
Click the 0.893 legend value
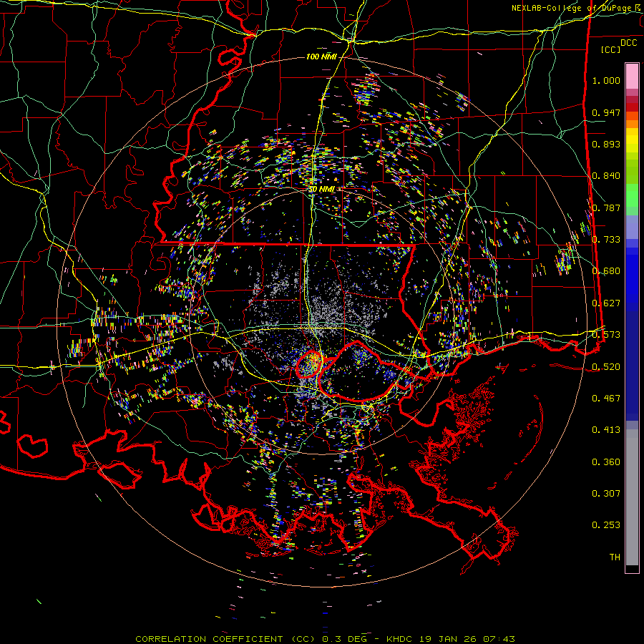(x=606, y=144)
